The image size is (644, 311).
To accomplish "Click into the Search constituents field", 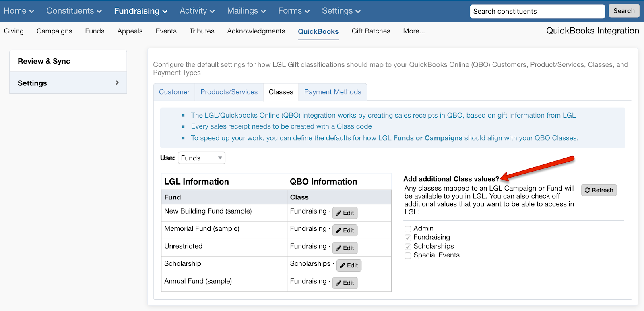I will (x=537, y=11).
